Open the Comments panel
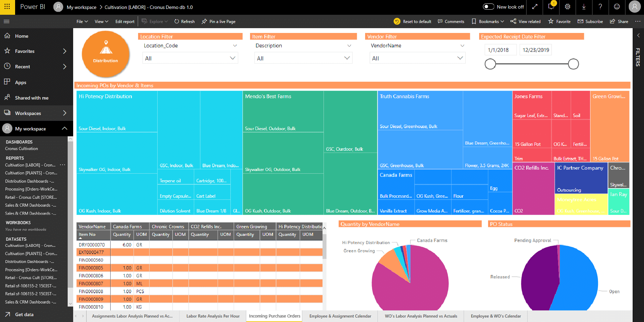The width and height of the screenshot is (644, 322). (x=451, y=21)
